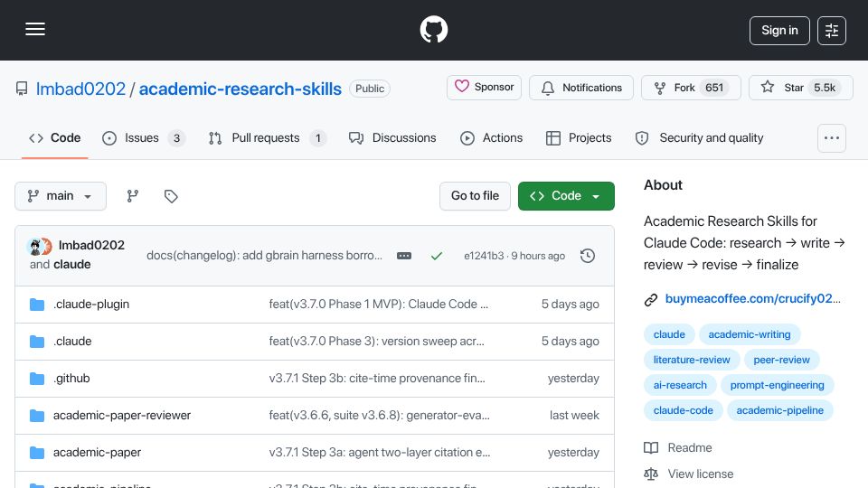Open the .github folder
The height and width of the screenshot is (488, 868).
71,379
